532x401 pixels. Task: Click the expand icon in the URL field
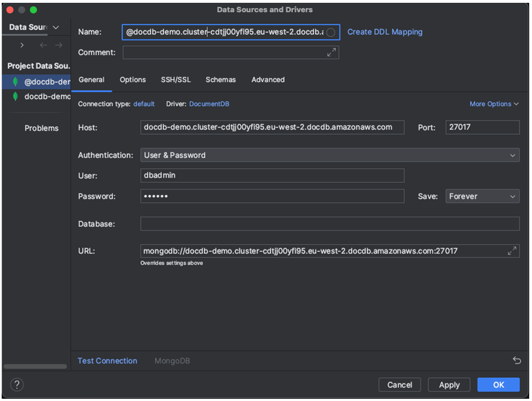click(x=511, y=251)
